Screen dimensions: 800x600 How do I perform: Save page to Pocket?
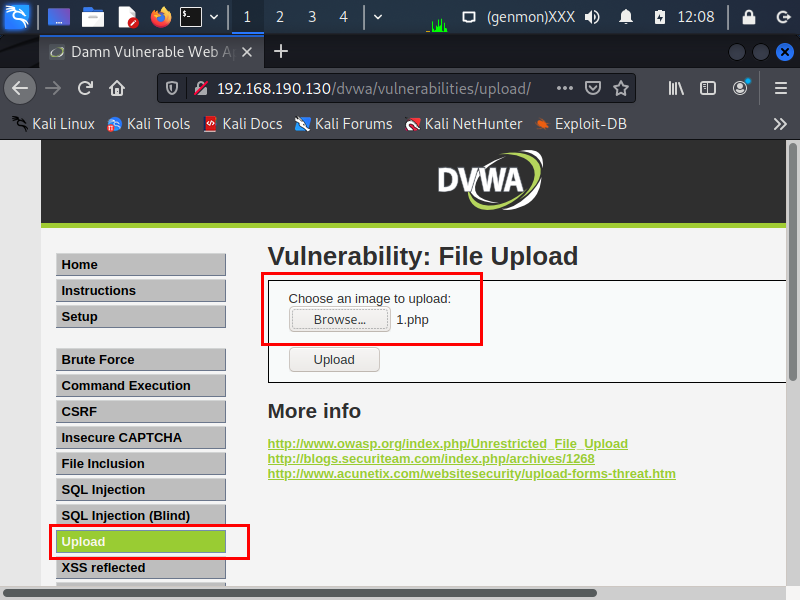click(x=593, y=88)
